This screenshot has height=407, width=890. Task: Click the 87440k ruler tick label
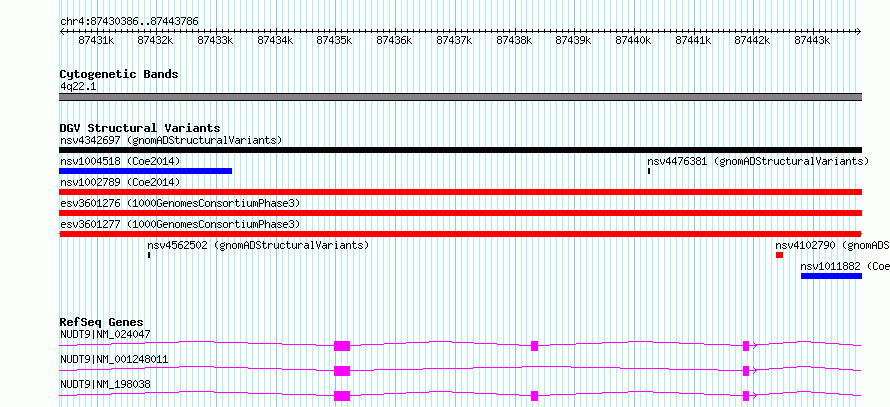click(633, 40)
